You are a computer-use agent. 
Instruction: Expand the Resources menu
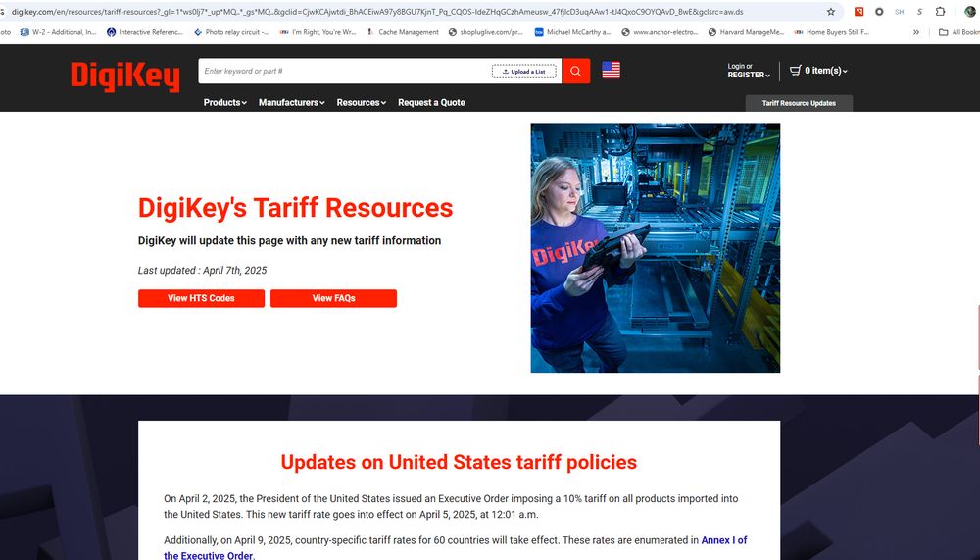pos(362,103)
